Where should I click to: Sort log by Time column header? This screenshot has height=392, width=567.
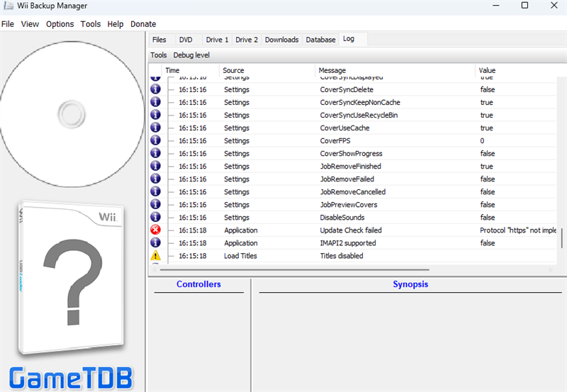(191, 70)
